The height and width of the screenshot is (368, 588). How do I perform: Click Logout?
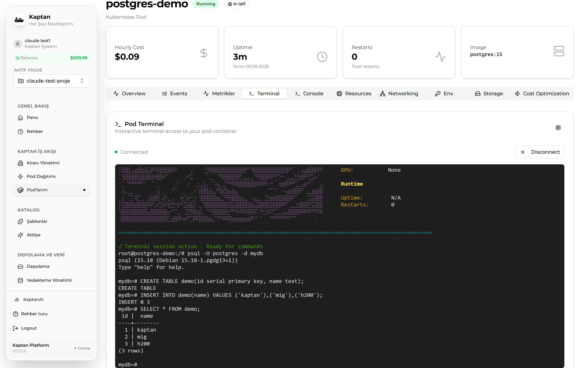pos(51,328)
